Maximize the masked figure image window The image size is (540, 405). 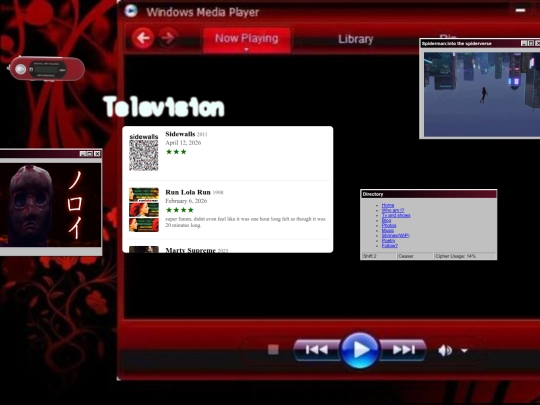click(x=90, y=154)
